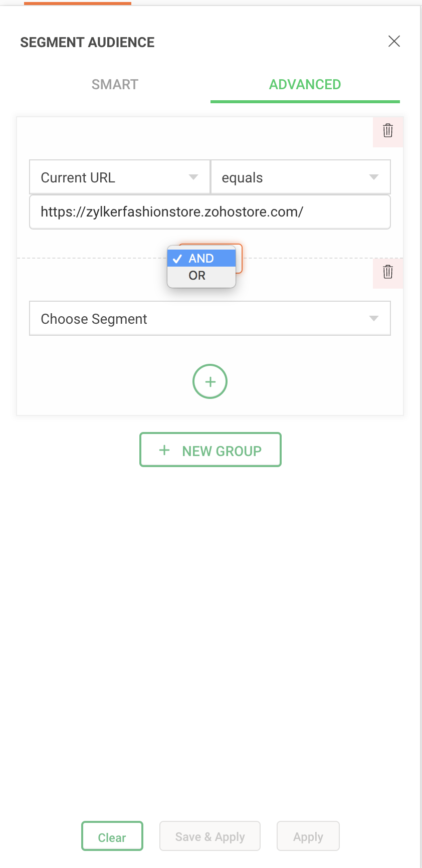
Task: Click the arrow icon beside equals
Action: pos(373,177)
